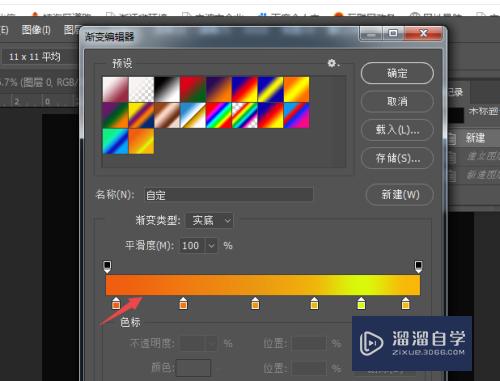Close the 渐变编辑器 dialog
The image size is (500, 381).
424,33
